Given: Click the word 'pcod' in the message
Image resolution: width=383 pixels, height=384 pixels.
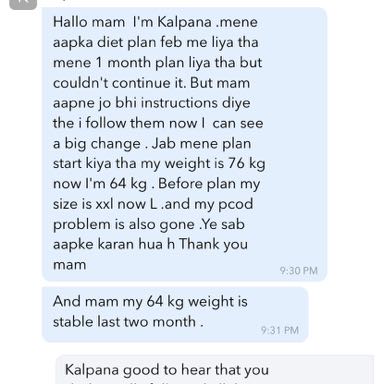Looking at the screenshot, I should coord(235,204).
